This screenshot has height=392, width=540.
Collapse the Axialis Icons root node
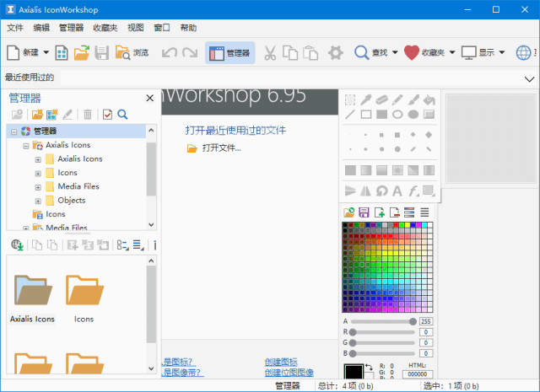click(x=26, y=146)
